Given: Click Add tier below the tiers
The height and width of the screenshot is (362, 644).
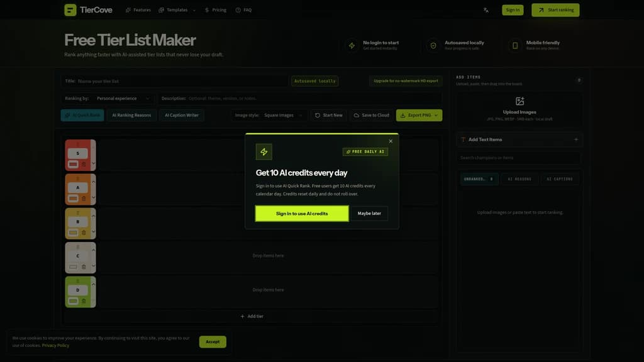Looking at the screenshot, I should (252, 317).
